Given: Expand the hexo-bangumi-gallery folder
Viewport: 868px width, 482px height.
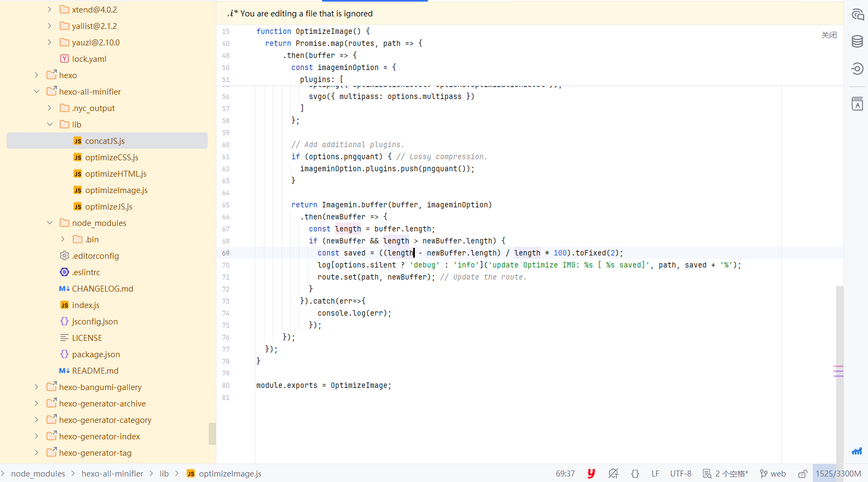Looking at the screenshot, I should [x=37, y=387].
